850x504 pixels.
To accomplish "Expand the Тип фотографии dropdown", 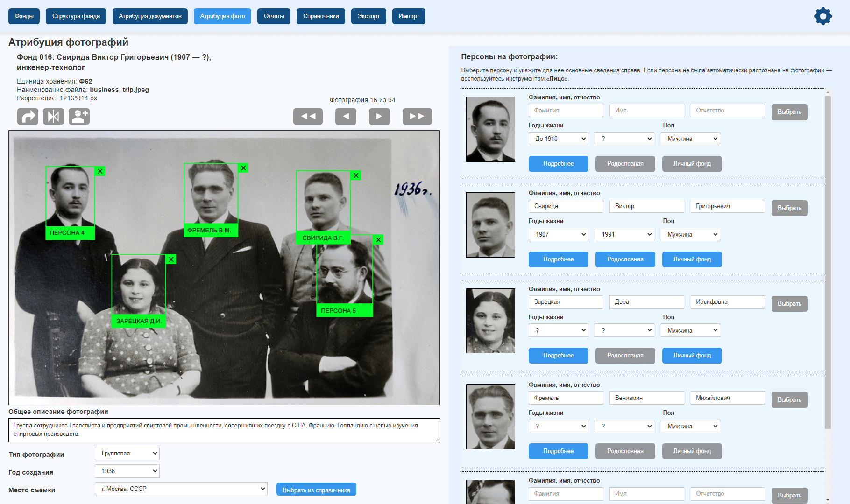I will pyautogui.click(x=127, y=453).
